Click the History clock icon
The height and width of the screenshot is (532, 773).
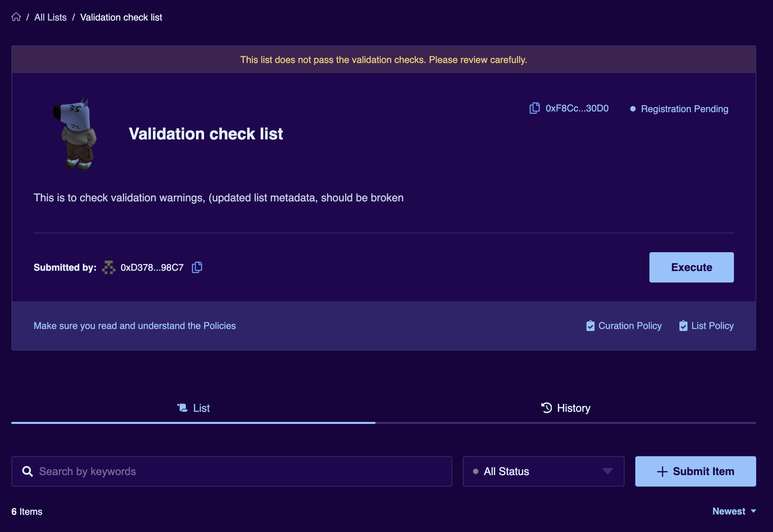click(x=546, y=408)
